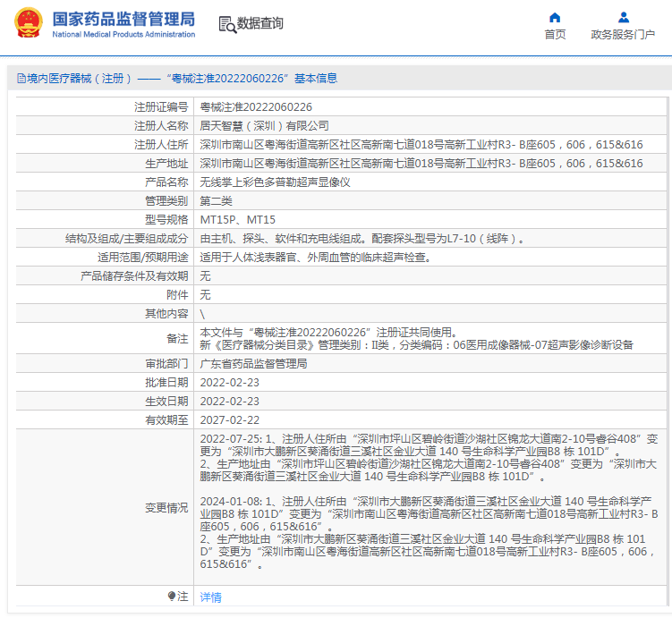This screenshot has width=672, height=618.
Task: Click the 产品名称 row label
Action: [x=166, y=182]
